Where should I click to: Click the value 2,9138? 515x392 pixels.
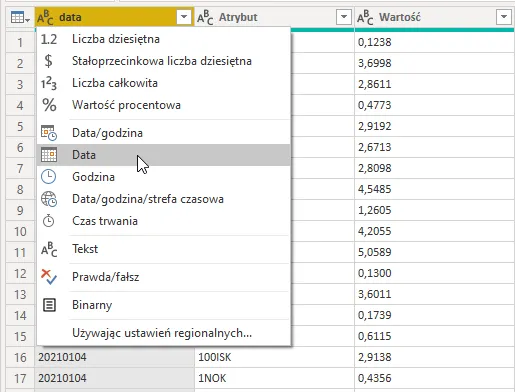point(375,357)
